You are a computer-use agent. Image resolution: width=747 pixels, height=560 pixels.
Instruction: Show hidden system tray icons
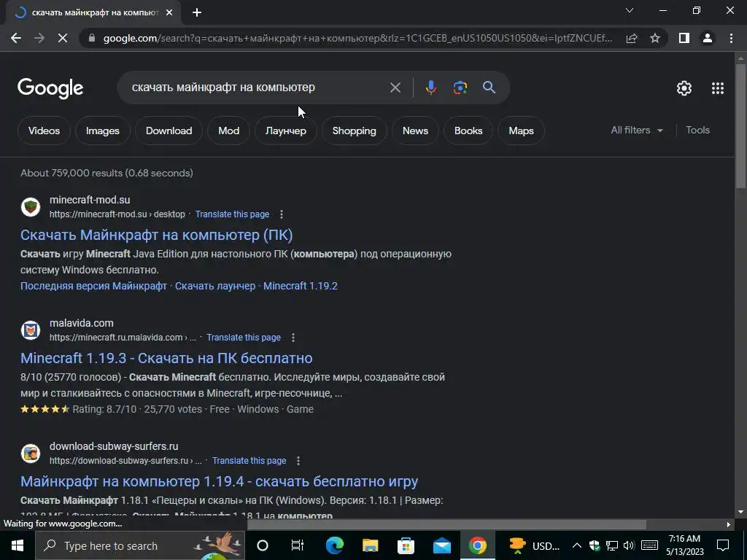576,545
